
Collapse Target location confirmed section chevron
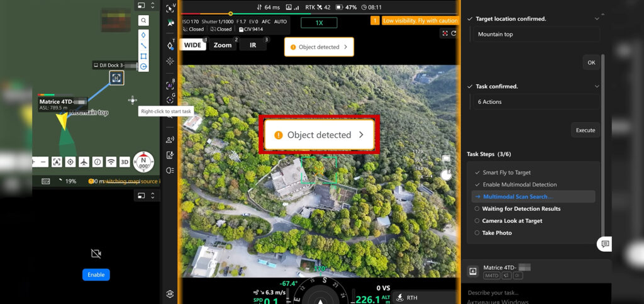[597, 19]
